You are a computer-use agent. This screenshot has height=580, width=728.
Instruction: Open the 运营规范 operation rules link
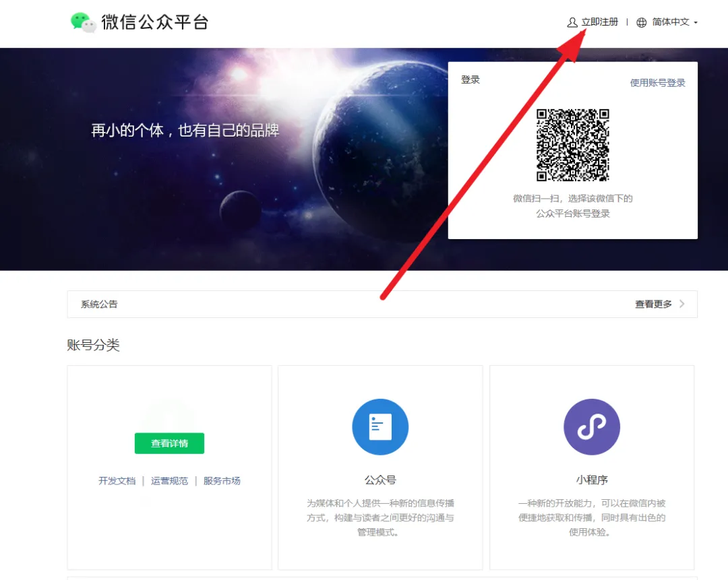tap(169, 481)
